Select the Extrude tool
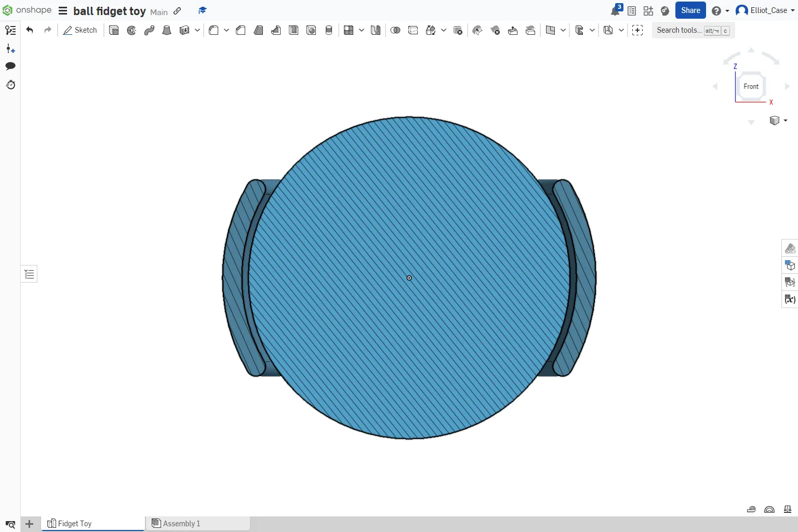The height and width of the screenshot is (532, 798). pyautogui.click(x=114, y=30)
